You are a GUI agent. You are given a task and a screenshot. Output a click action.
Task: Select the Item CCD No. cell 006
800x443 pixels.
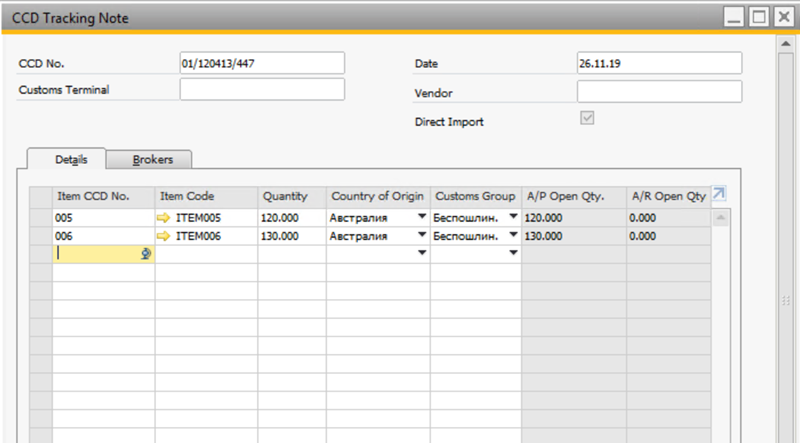pyautogui.click(x=104, y=236)
